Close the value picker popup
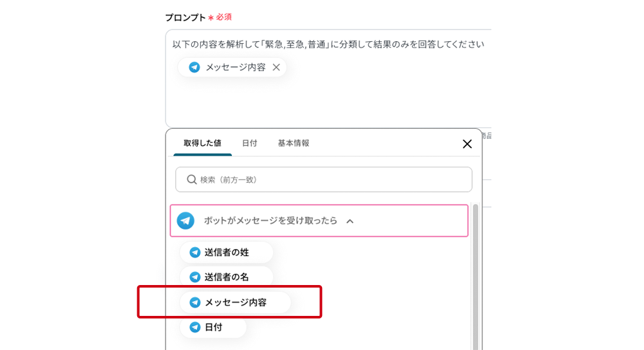Image resolution: width=644 pixels, height=350 pixels. (468, 143)
